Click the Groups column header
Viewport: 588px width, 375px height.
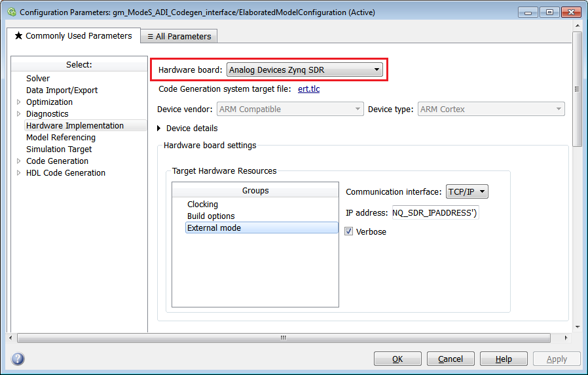pos(255,190)
